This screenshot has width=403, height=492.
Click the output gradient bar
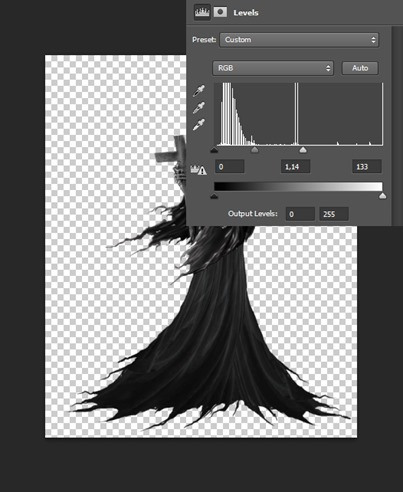(298, 187)
